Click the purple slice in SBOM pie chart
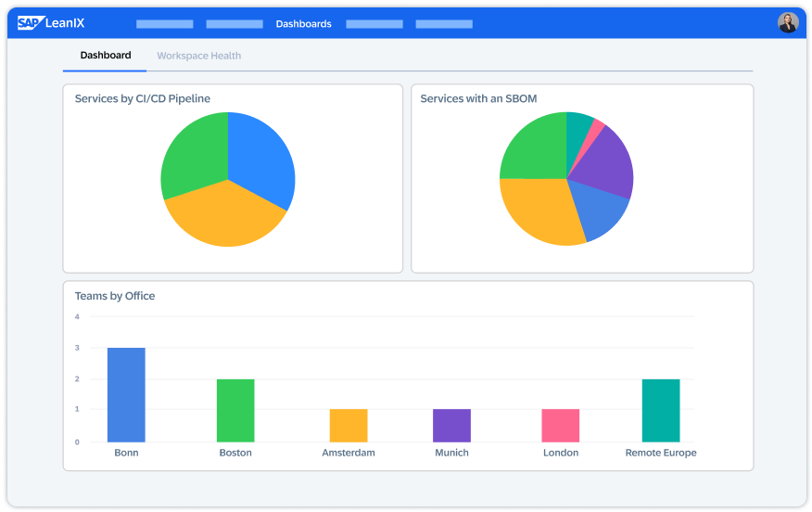This screenshot has height=512, width=812. pyautogui.click(x=607, y=160)
